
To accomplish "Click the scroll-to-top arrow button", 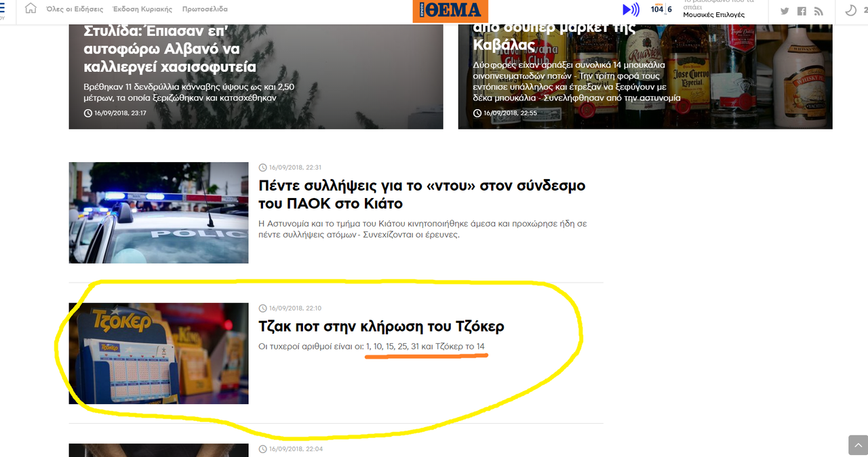I will point(858,445).
